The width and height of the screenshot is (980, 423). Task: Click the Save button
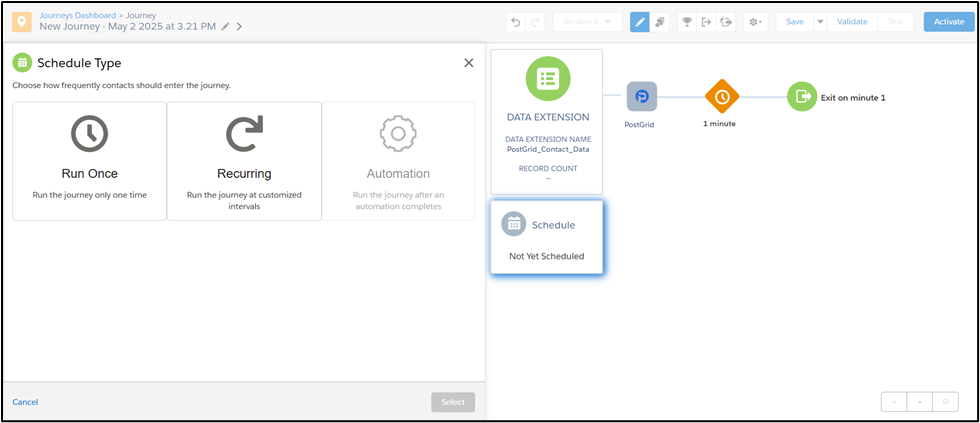point(795,22)
